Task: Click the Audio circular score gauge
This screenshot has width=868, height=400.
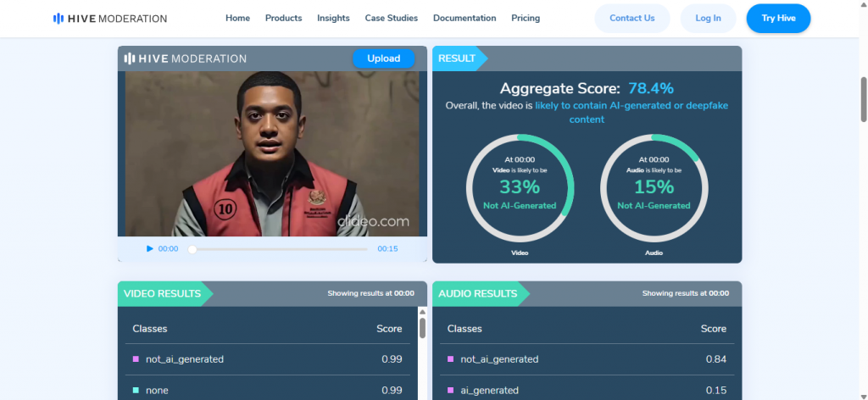Action: [x=653, y=186]
